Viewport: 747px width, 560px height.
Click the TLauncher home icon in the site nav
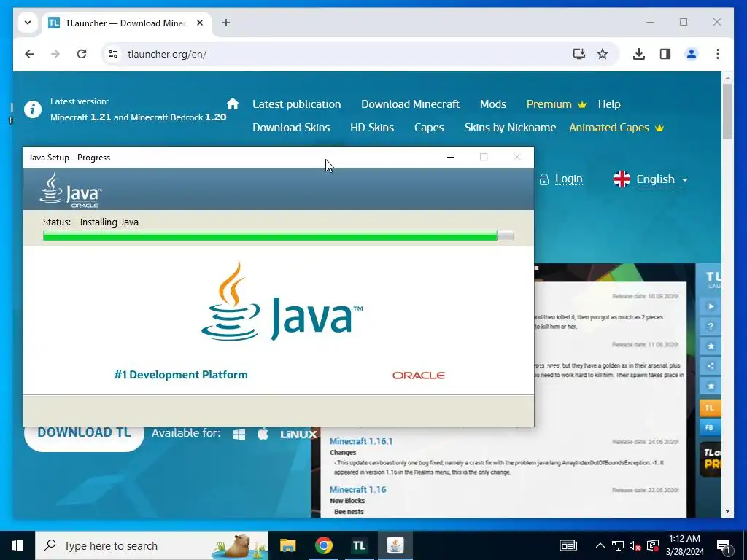coord(233,104)
